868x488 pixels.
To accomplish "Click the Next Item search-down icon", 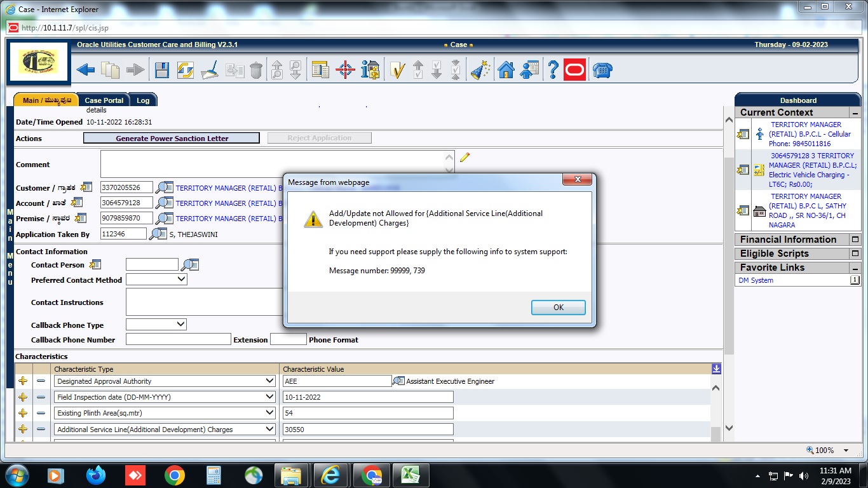I will point(295,70).
